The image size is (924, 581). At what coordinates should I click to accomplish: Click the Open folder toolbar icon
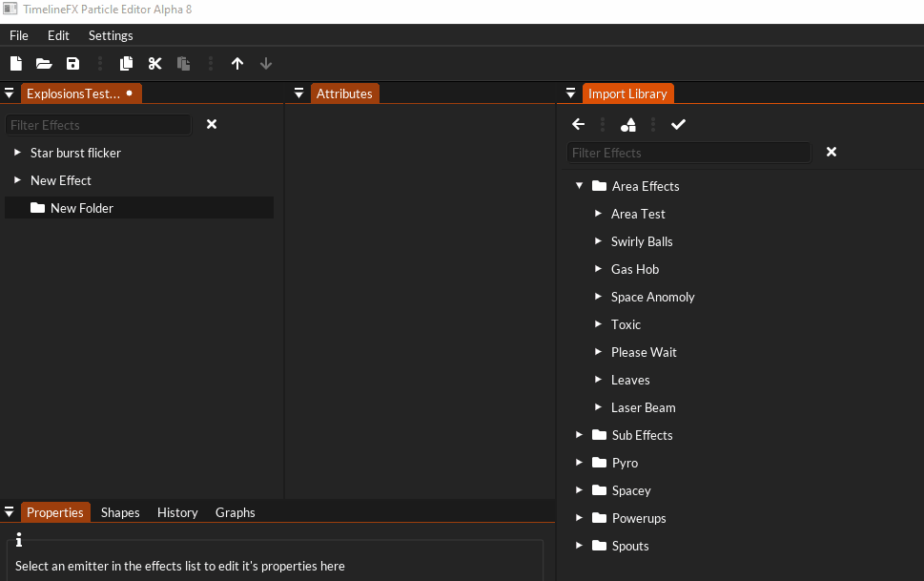point(44,64)
